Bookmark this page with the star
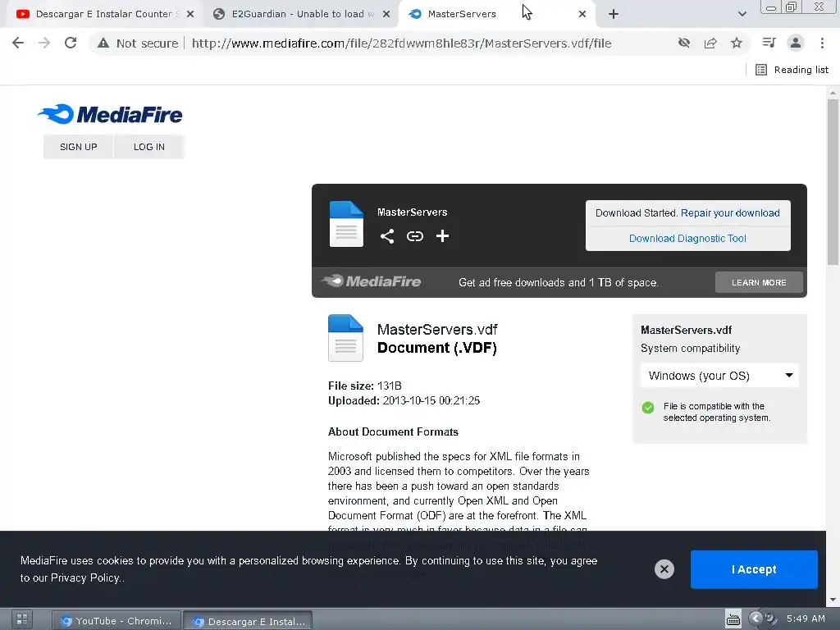The width and height of the screenshot is (840, 630). pos(737,43)
